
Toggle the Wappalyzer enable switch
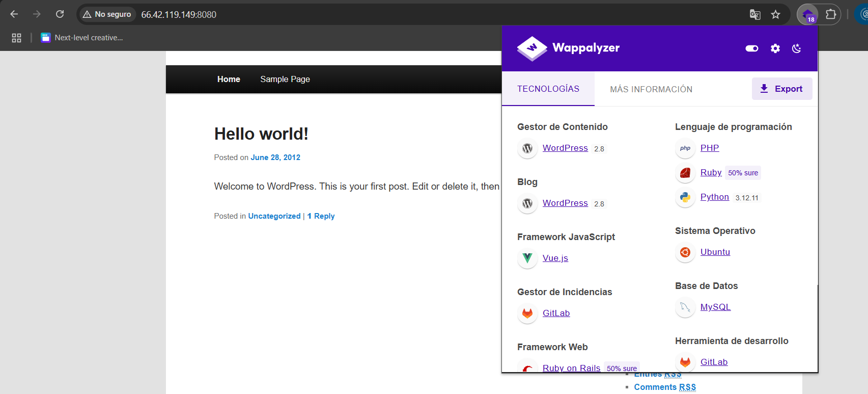point(751,48)
